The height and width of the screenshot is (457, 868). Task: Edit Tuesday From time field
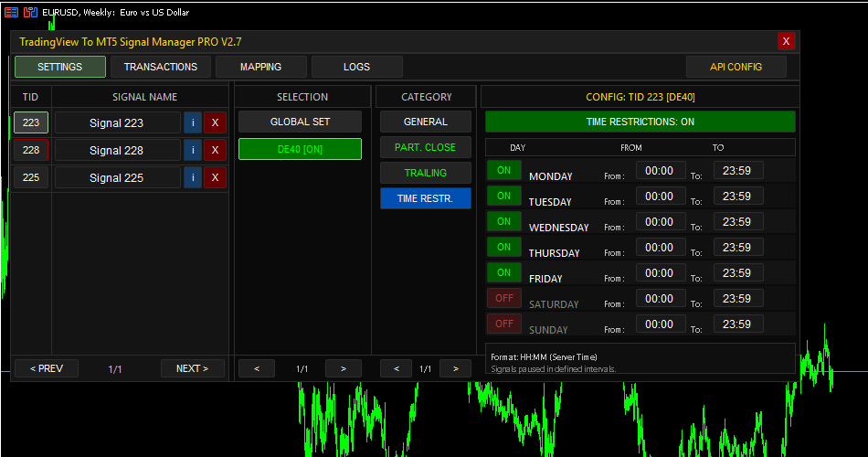point(660,197)
